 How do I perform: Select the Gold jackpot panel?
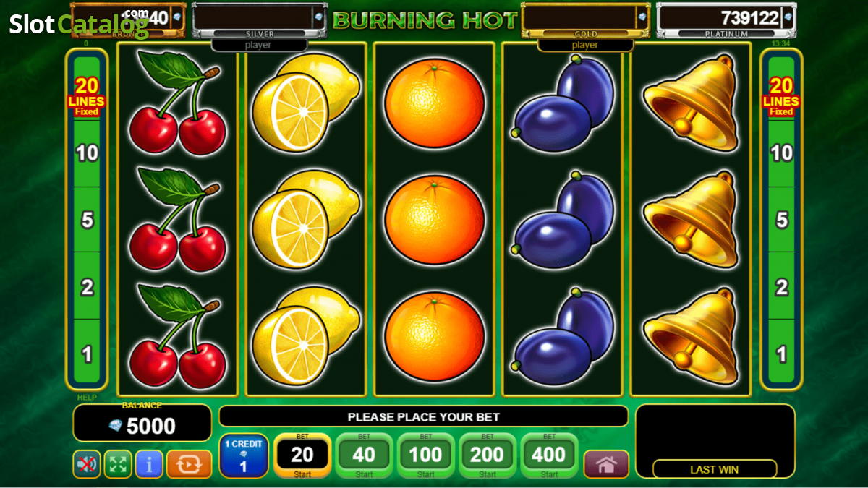586,20
